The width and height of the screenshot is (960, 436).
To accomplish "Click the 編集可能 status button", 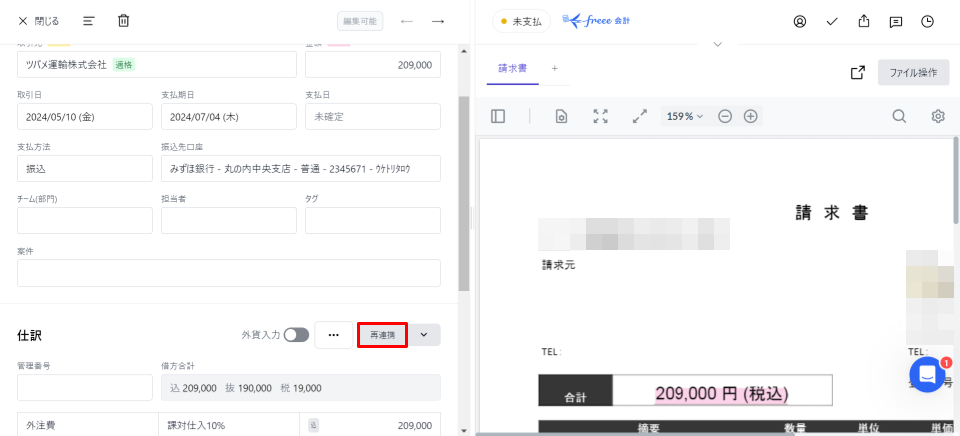I will [x=360, y=21].
